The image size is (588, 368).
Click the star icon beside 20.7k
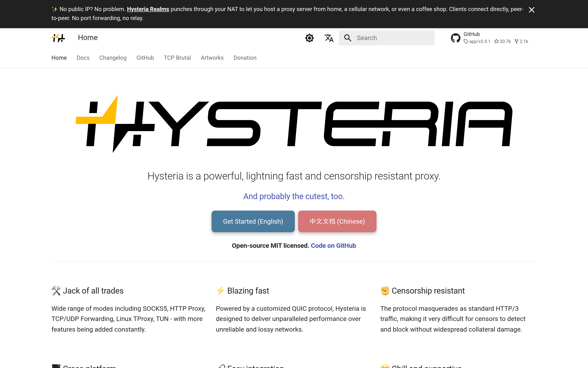tap(496, 41)
